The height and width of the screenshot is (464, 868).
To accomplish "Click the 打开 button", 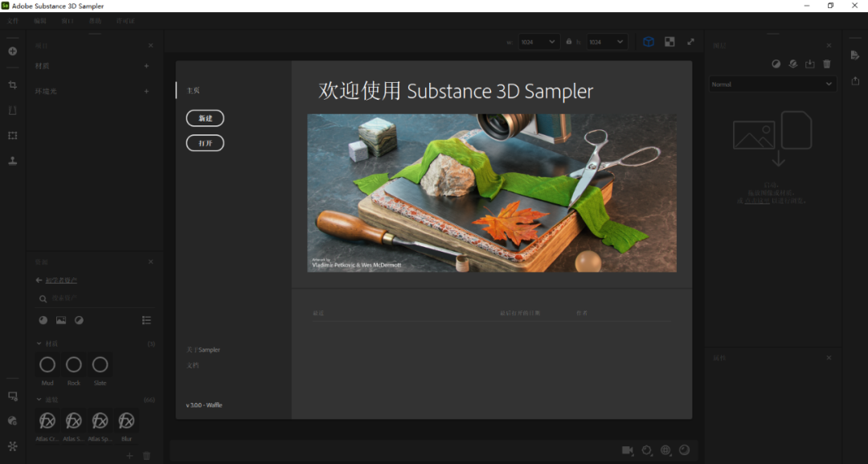I will pyautogui.click(x=205, y=143).
